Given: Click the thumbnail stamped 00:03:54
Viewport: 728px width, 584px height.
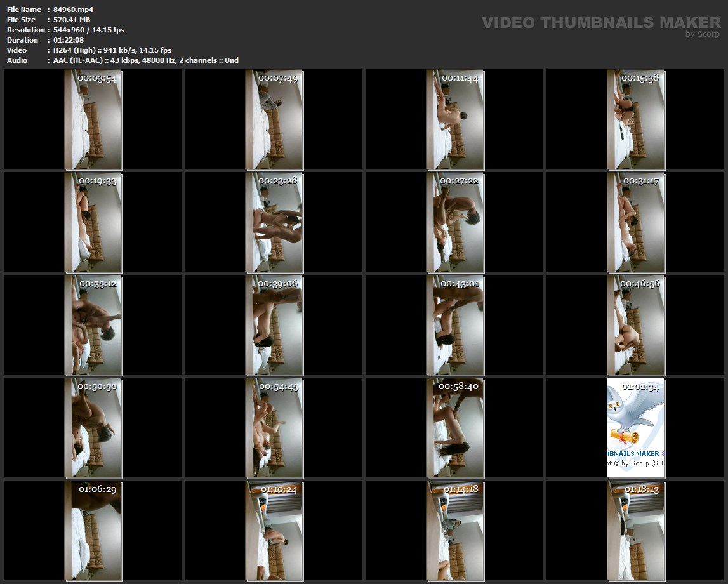Looking at the screenshot, I should (93, 121).
